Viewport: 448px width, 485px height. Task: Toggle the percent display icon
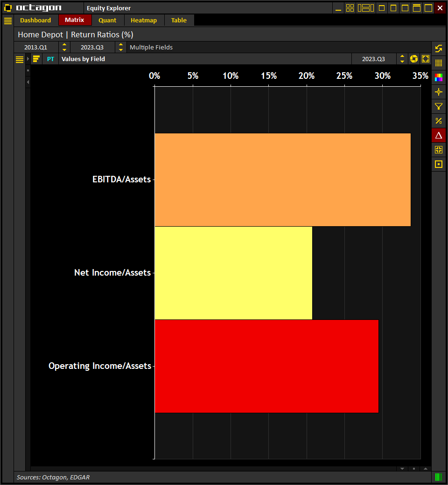(438, 121)
